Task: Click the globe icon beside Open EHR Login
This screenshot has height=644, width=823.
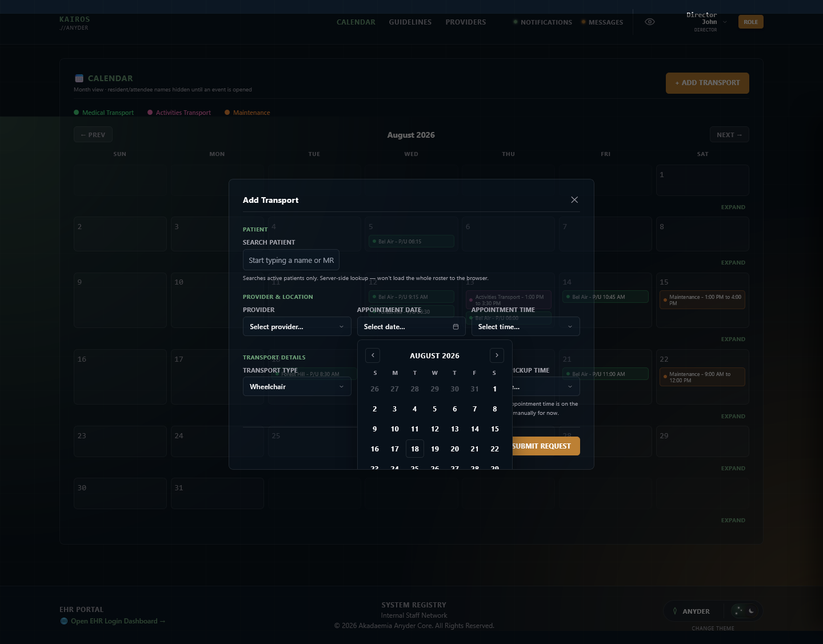Action: click(x=64, y=621)
